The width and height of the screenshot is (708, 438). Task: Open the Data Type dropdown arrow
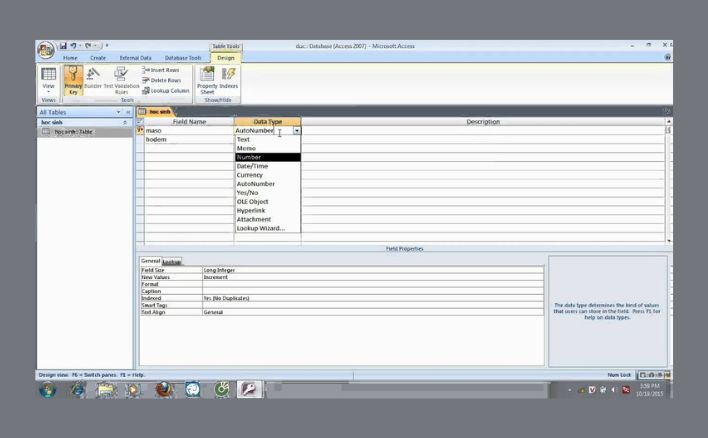tap(297, 131)
